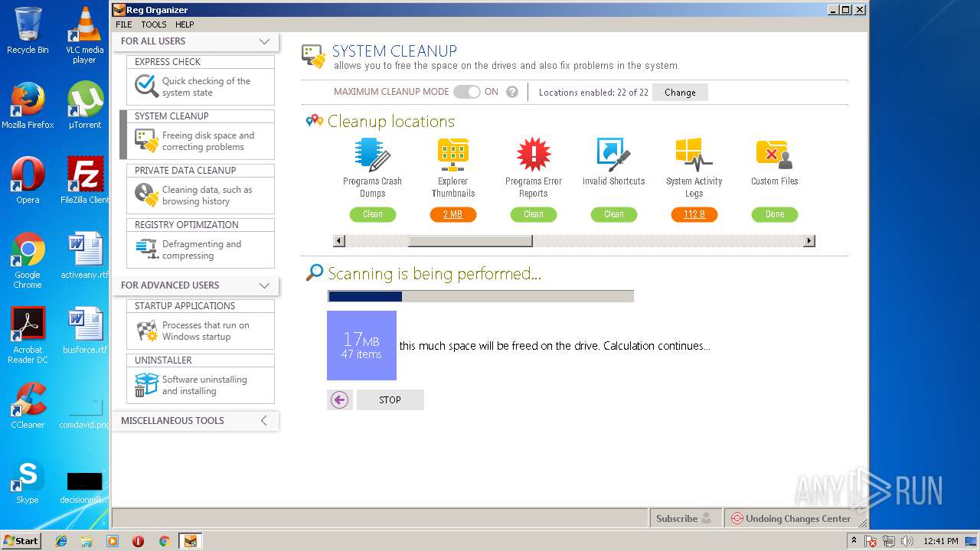Launch µTorrent desktop shortcut
980x551 pixels.
coord(84,106)
